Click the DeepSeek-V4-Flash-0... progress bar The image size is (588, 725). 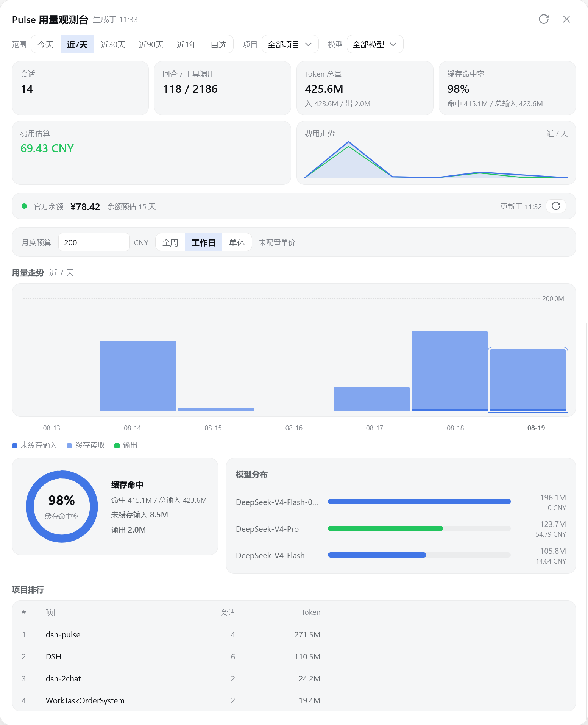click(419, 502)
